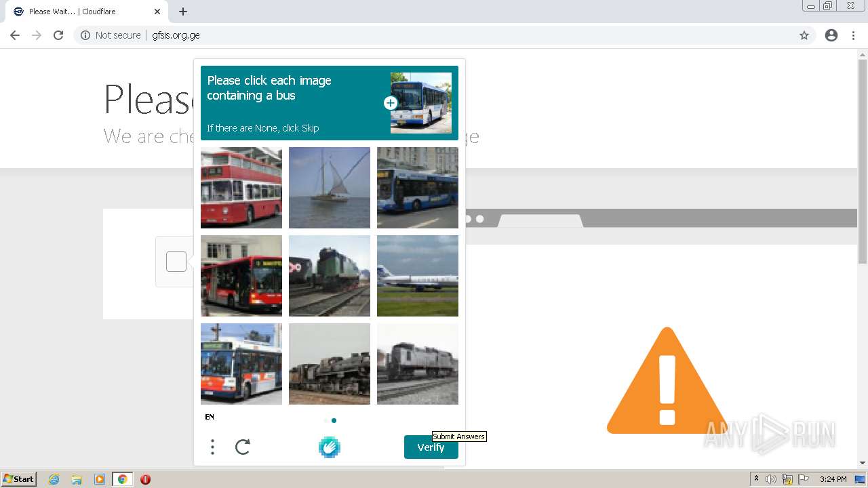Launch Internet Explorer from the taskbar

tap(54, 479)
